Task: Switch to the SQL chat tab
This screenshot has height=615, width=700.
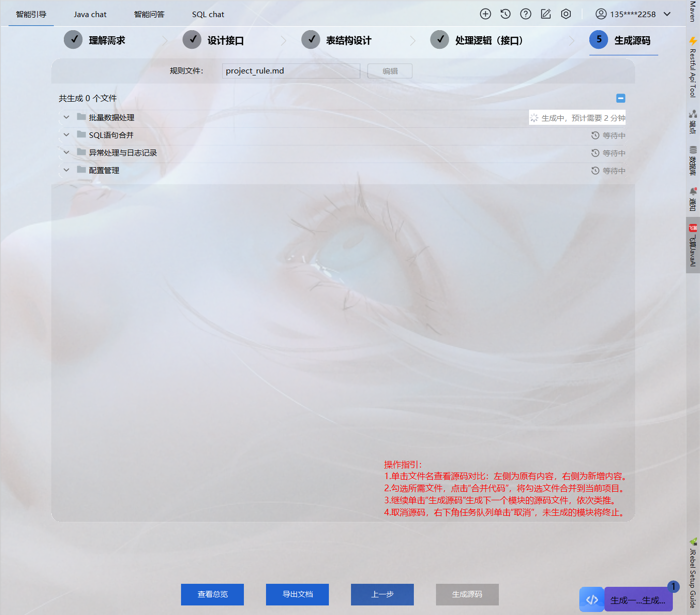Action: click(x=208, y=14)
